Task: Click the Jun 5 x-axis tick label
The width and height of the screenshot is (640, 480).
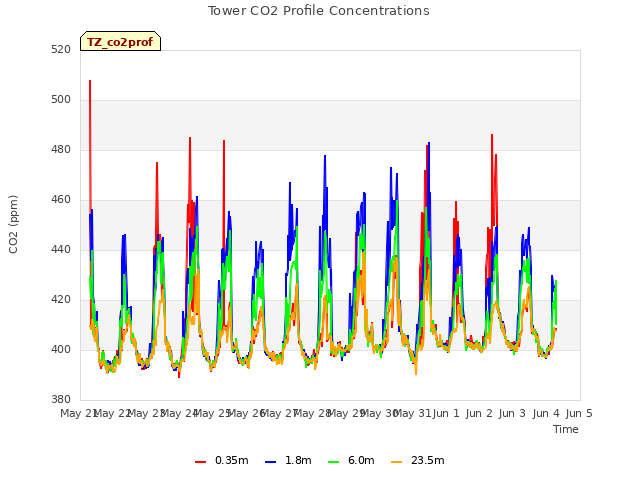Action: click(579, 413)
